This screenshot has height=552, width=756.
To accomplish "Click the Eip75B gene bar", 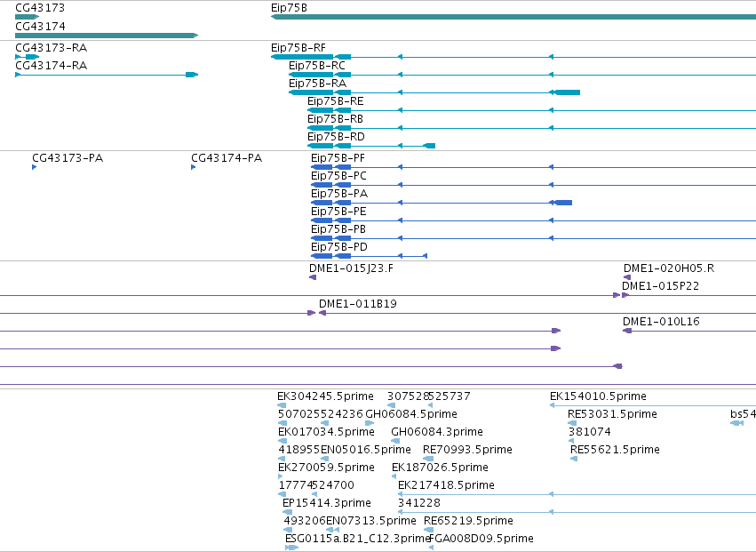I will point(513,17).
